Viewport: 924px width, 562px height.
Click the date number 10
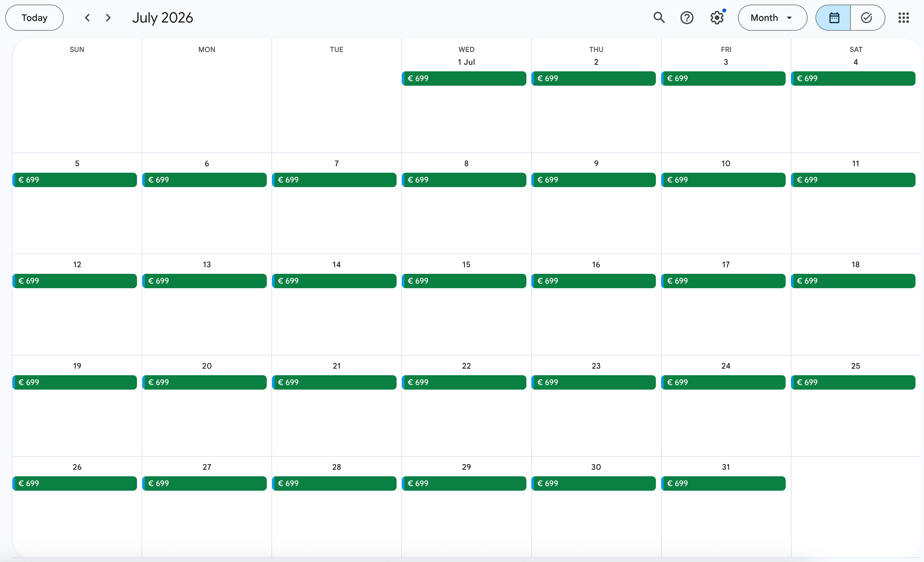pos(726,163)
